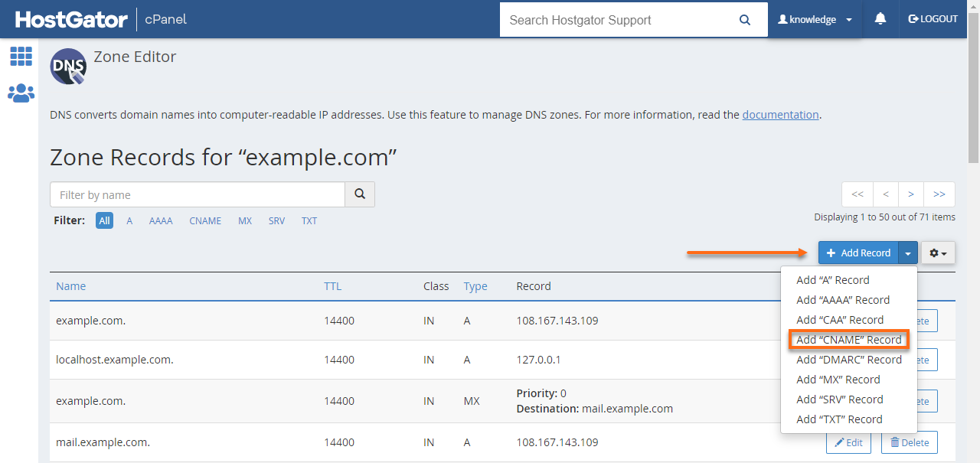Select the All filter

coord(104,221)
